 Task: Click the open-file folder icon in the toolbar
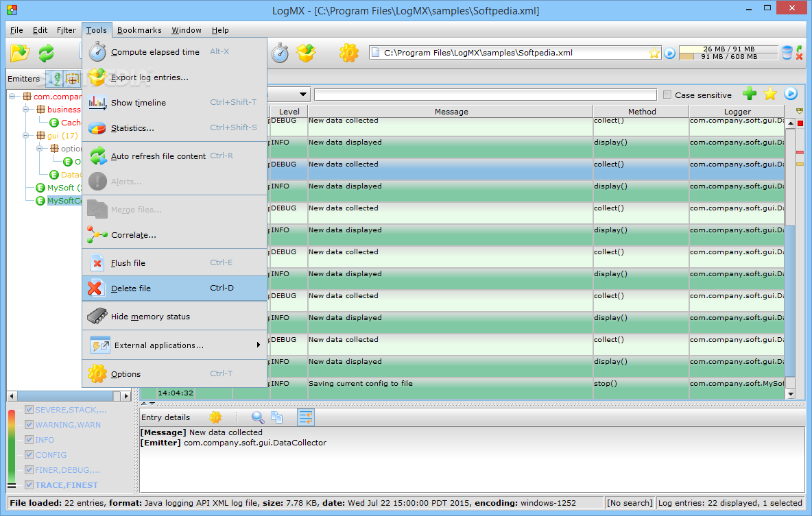[20, 53]
